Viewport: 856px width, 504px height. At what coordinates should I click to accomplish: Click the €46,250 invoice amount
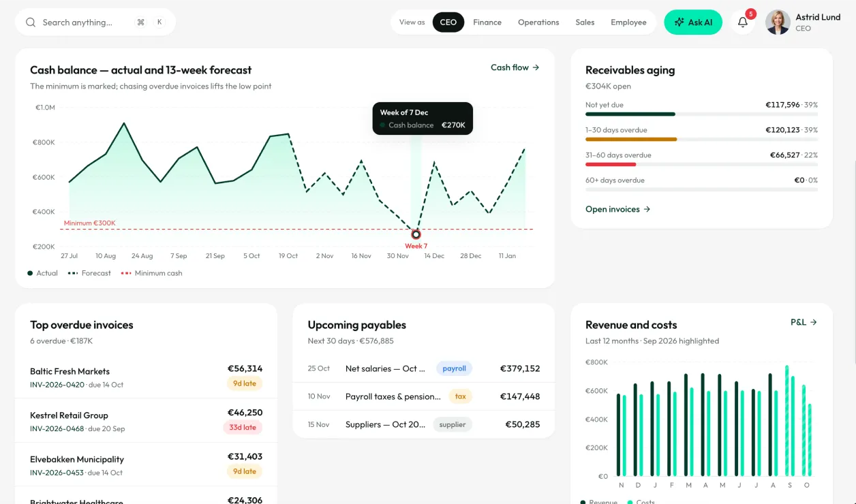[245, 412]
